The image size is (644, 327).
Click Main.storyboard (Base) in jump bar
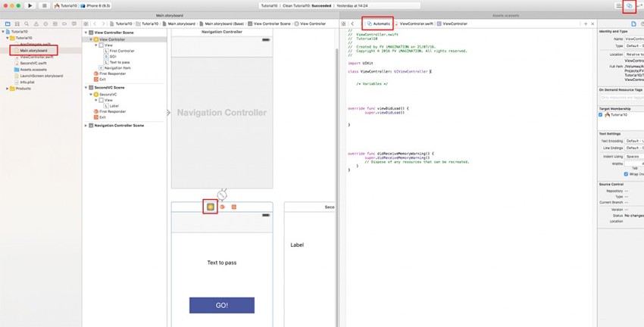[221, 23]
